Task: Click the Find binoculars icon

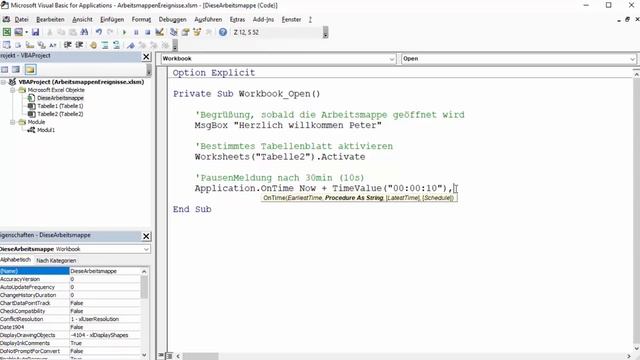Action: 84,32
